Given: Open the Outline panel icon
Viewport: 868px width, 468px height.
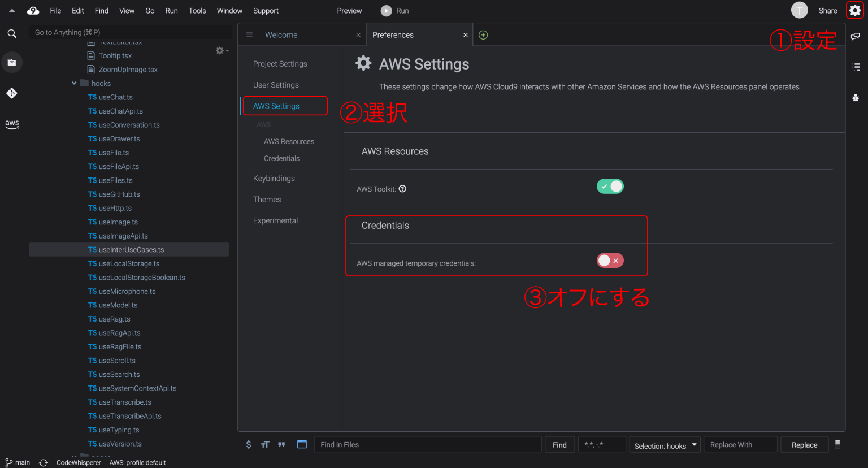Looking at the screenshot, I should (x=856, y=67).
